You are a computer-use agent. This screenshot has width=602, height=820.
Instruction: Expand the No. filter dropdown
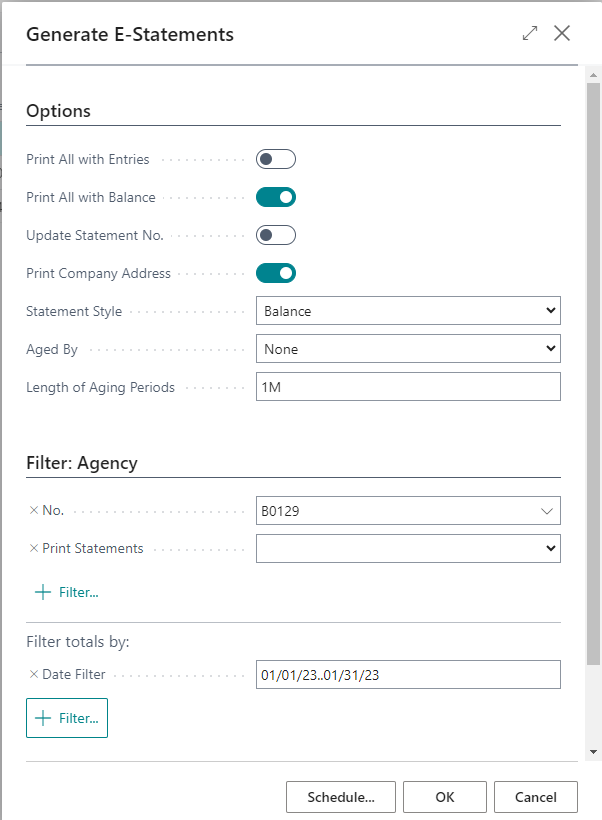547,510
